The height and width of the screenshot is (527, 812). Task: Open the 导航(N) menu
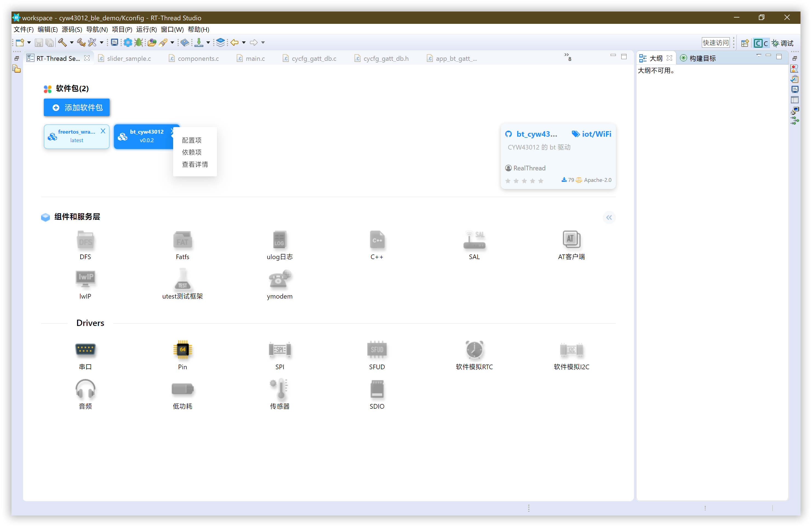pos(97,30)
